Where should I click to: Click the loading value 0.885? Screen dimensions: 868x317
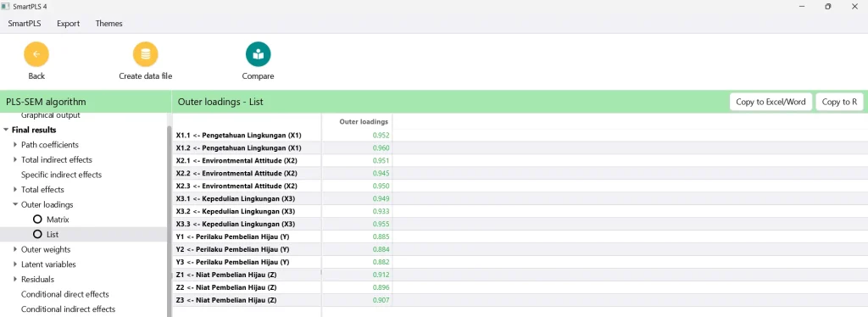click(381, 236)
